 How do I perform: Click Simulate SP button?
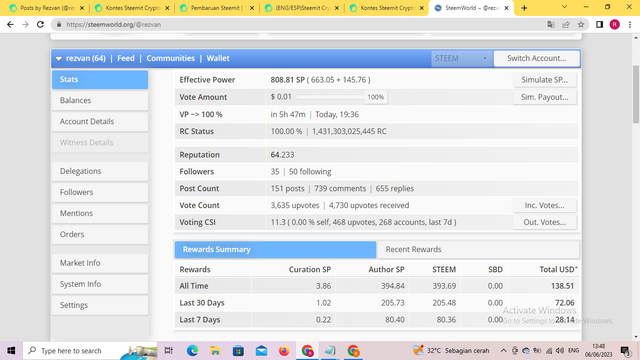(x=544, y=80)
